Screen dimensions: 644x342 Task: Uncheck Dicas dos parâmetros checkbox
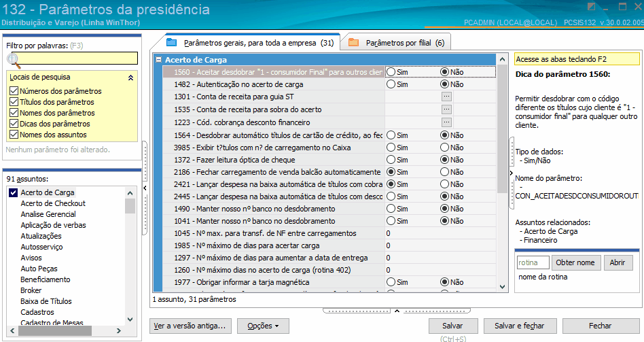[14, 124]
